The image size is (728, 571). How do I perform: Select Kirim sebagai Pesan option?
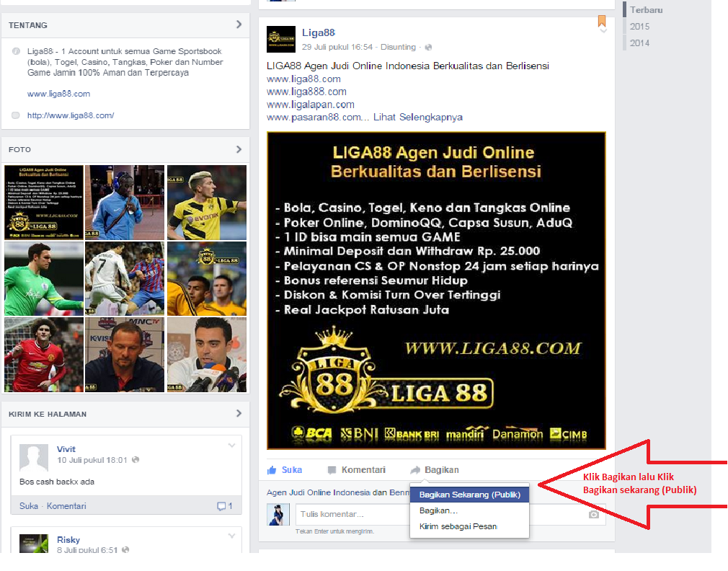pyautogui.click(x=469, y=526)
